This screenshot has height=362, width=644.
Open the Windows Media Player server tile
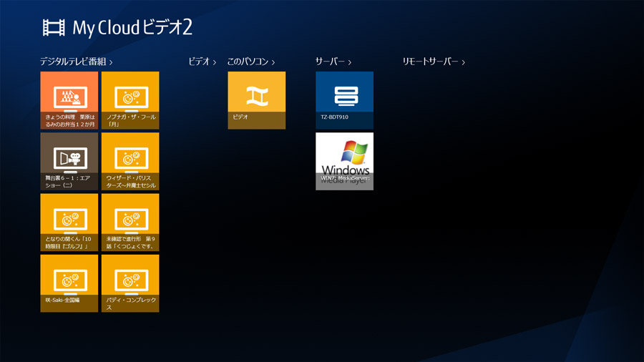click(344, 161)
